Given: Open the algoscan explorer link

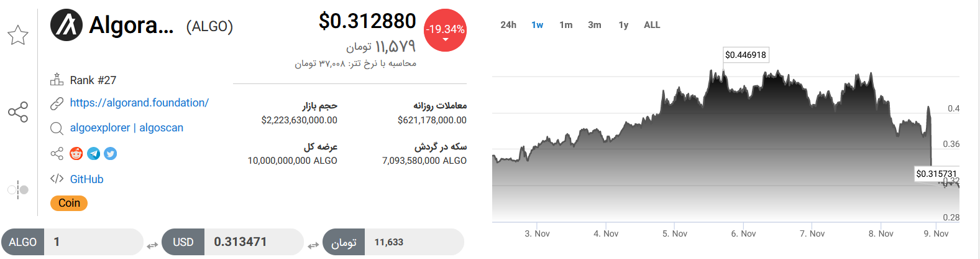Looking at the screenshot, I should (161, 128).
